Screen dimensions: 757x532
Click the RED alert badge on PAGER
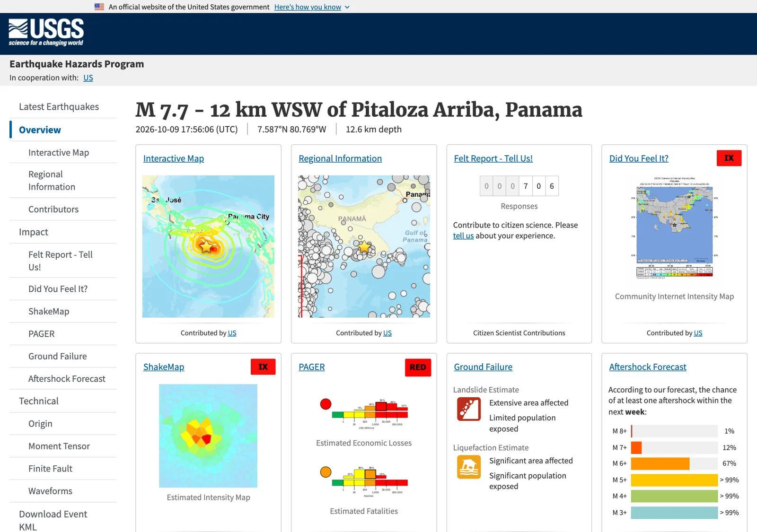[418, 367]
